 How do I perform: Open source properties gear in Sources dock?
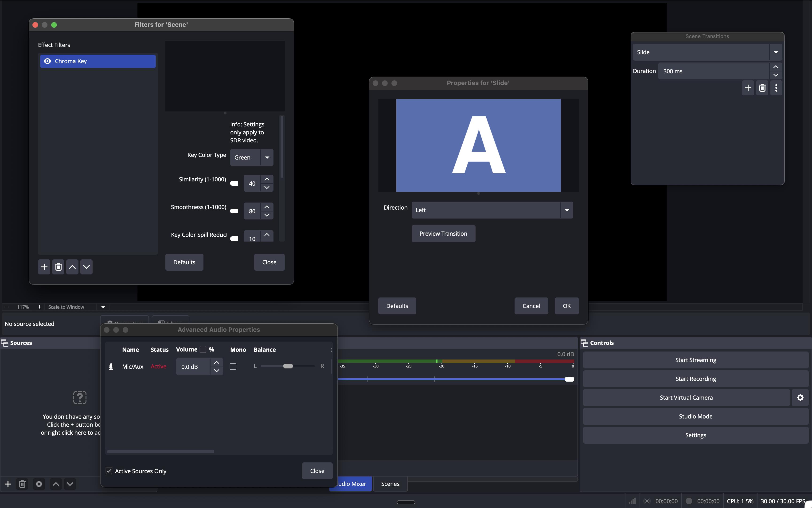(39, 484)
